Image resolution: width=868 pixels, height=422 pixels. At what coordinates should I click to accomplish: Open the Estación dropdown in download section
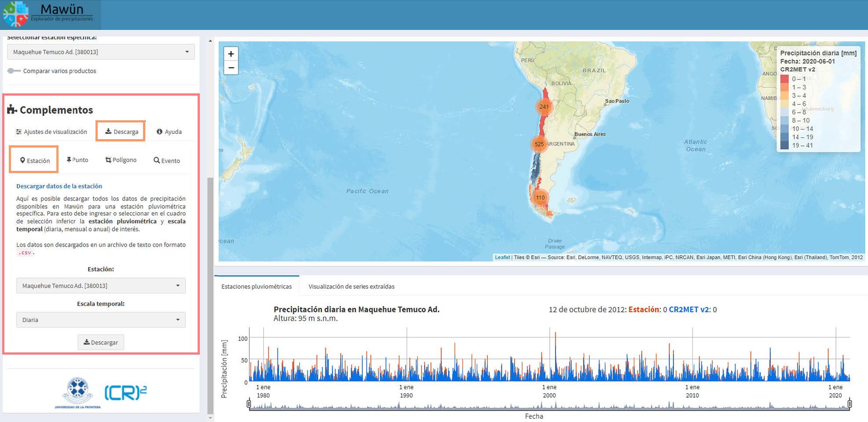point(101,286)
